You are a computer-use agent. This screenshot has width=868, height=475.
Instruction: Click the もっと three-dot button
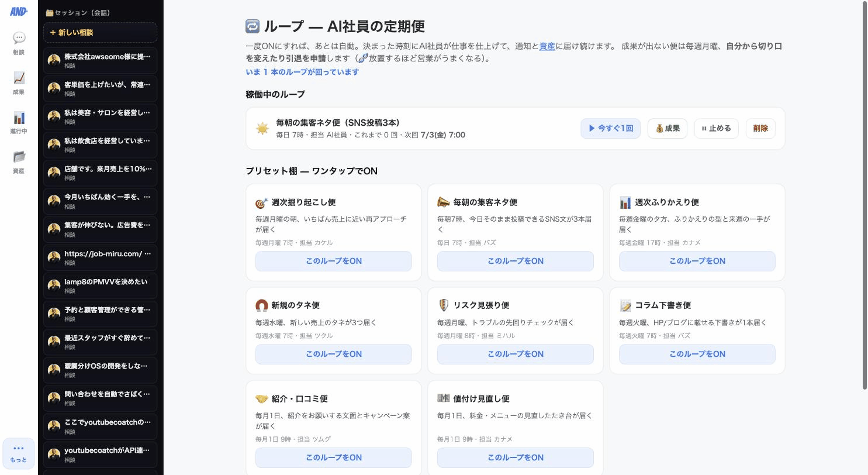pyautogui.click(x=19, y=453)
